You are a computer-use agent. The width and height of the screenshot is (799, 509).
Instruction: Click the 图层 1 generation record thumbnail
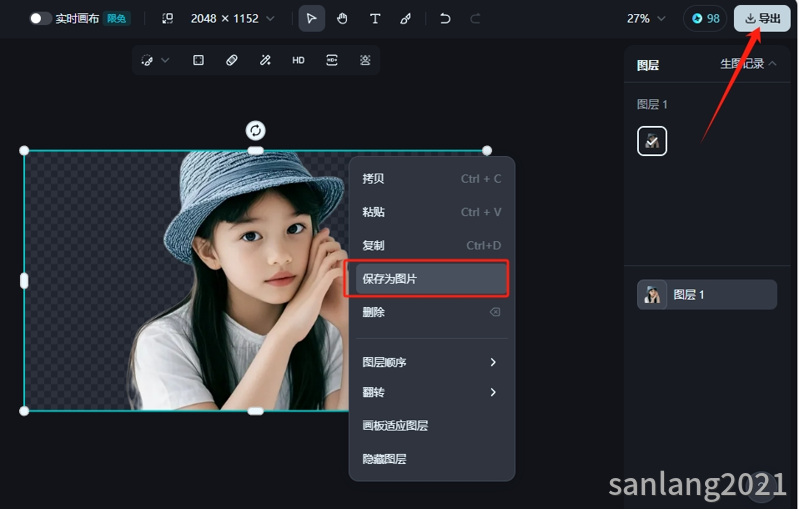click(652, 141)
